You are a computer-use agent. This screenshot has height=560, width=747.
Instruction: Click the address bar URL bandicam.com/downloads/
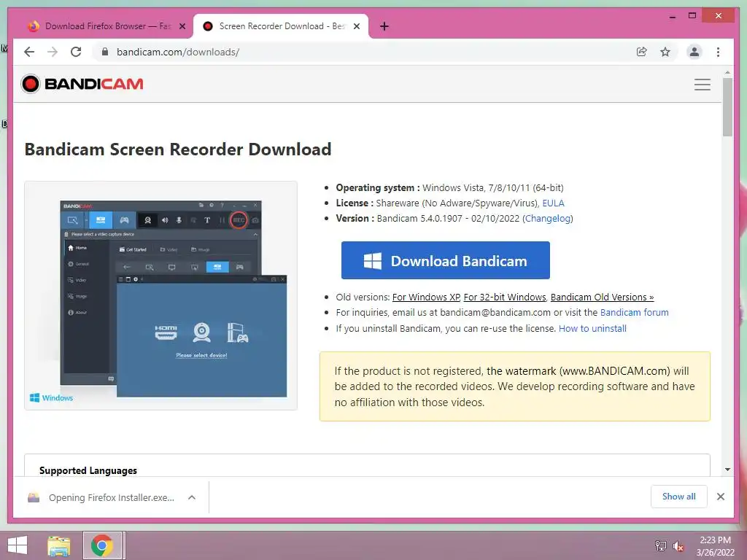(178, 52)
